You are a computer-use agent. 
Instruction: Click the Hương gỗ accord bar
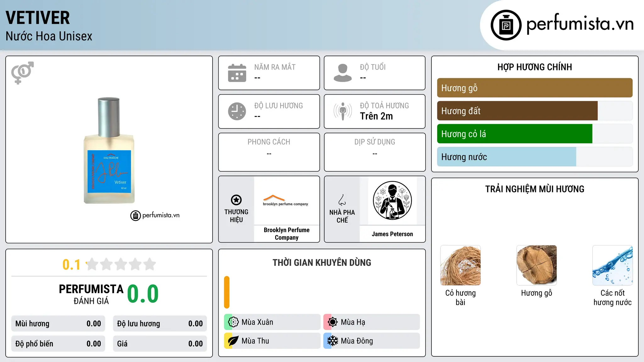(x=535, y=88)
